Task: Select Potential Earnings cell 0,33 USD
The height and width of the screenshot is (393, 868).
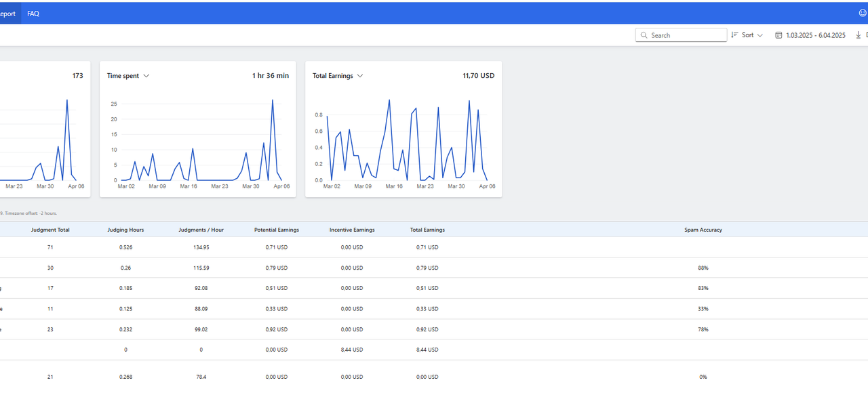Action: pyautogui.click(x=277, y=309)
